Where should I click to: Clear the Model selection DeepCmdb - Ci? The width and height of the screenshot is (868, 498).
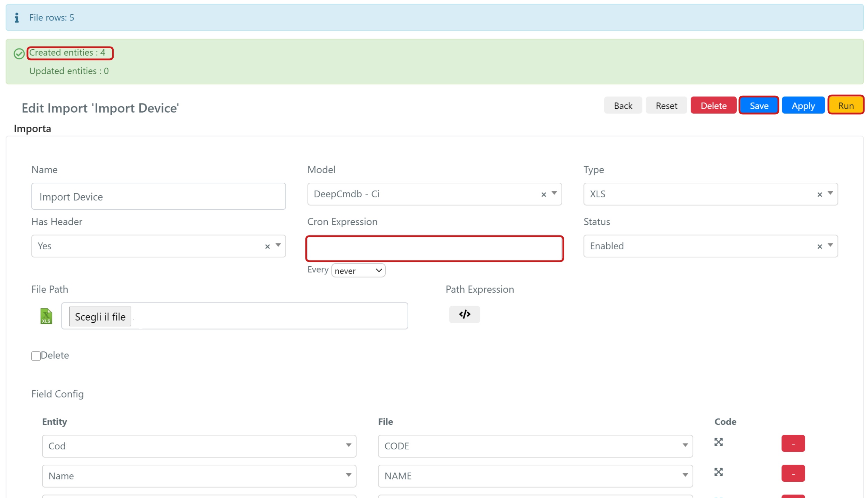click(x=543, y=194)
